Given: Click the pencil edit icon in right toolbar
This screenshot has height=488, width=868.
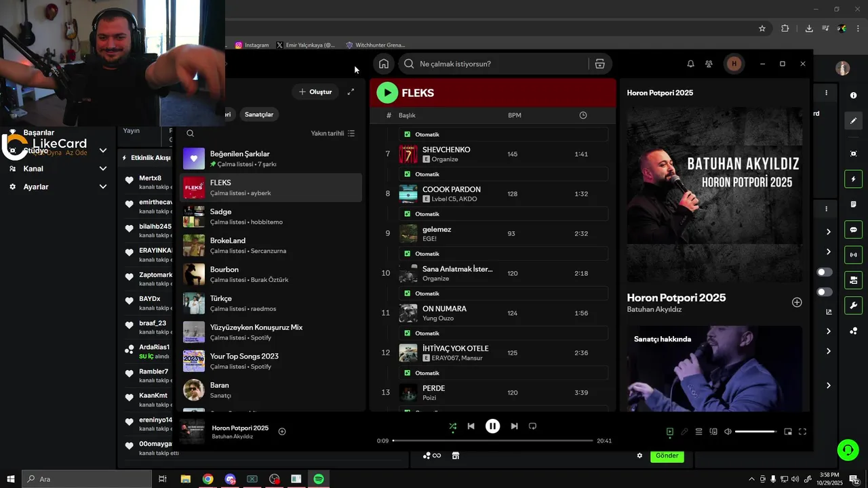Looking at the screenshot, I should click(853, 121).
